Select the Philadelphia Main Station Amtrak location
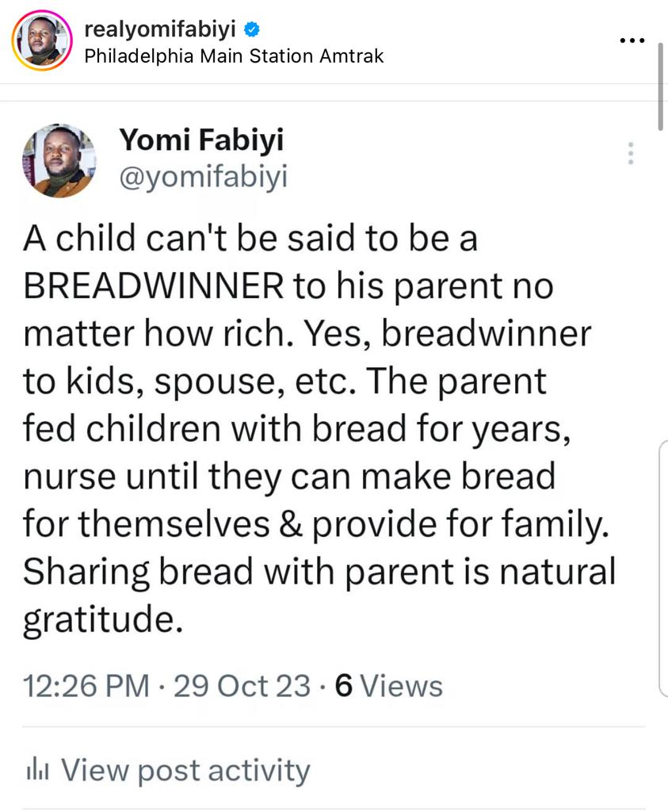Screen dimensions: 668x812 tap(233, 56)
